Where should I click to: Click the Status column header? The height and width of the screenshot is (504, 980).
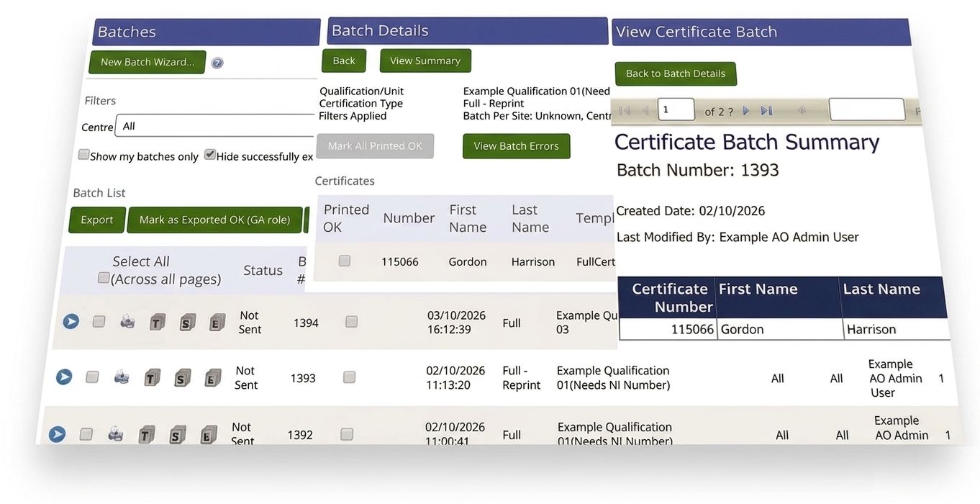pos(263,270)
